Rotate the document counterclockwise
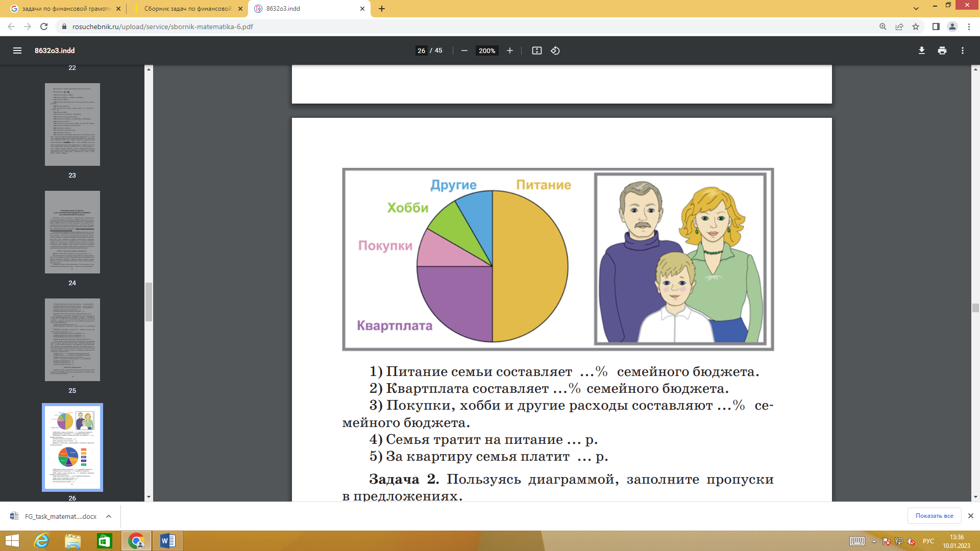The width and height of the screenshot is (980, 551). click(555, 51)
